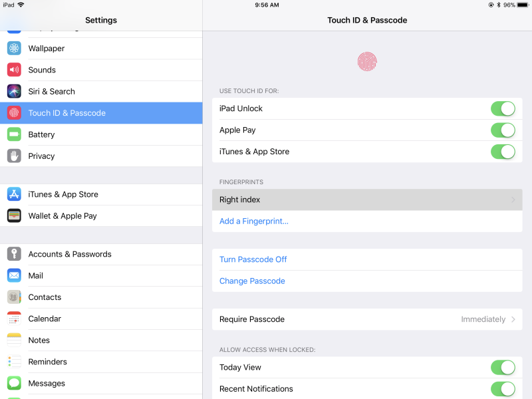532x399 pixels.
Task: Toggle Apple Pay Touch ID switch
Action: click(503, 130)
